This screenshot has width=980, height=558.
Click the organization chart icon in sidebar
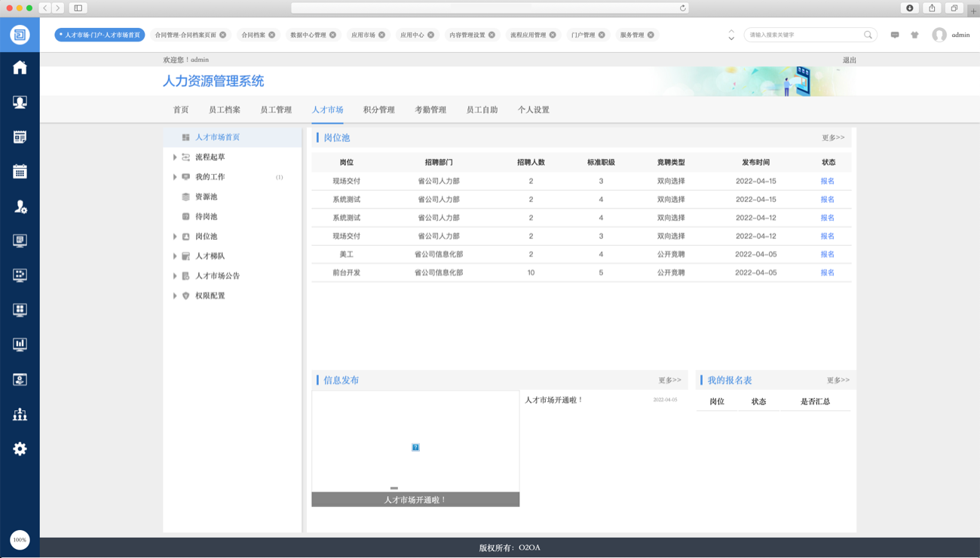click(20, 414)
